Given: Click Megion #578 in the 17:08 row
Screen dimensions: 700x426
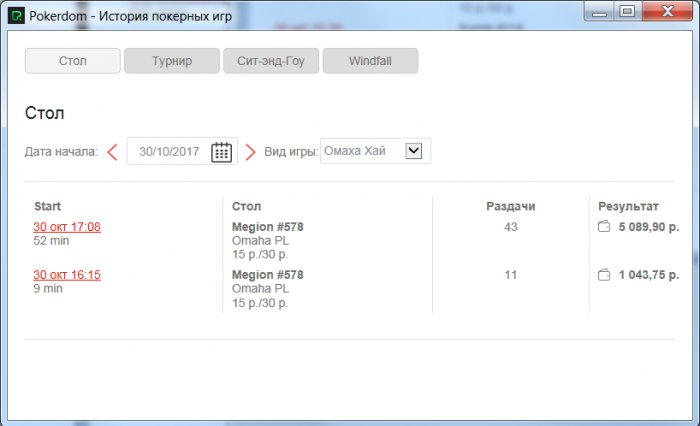Looking at the screenshot, I should 267,227.
